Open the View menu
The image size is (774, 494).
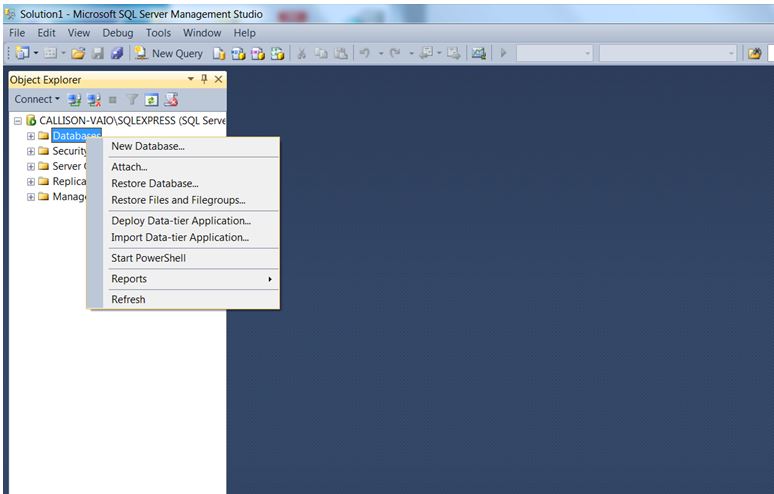click(x=79, y=33)
